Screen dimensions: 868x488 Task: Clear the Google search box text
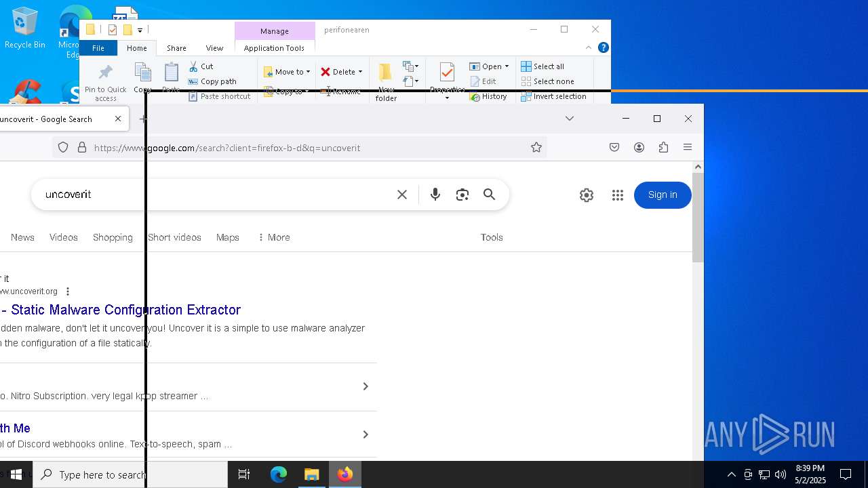click(402, 195)
